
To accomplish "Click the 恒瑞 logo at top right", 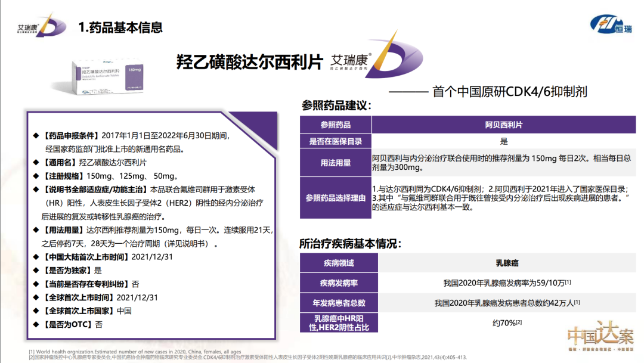I will 611,24.
